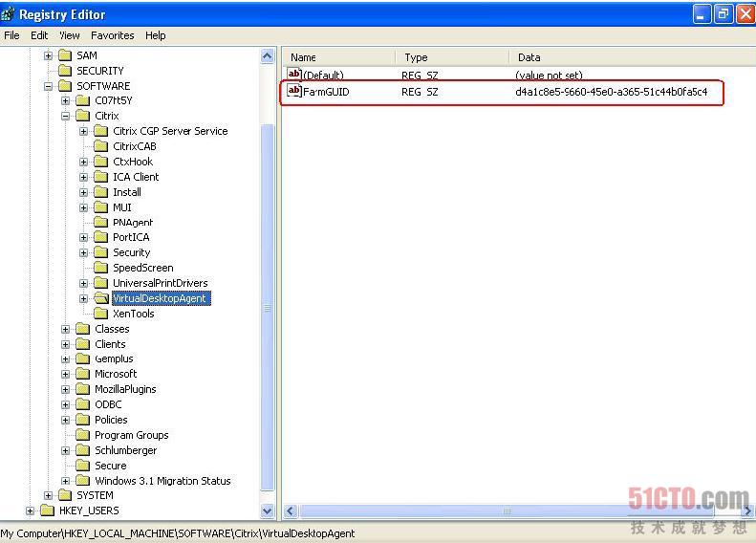Expand the VirtualDesktopAgent key
The width and height of the screenshot is (756, 543).
[x=83, y=299]
